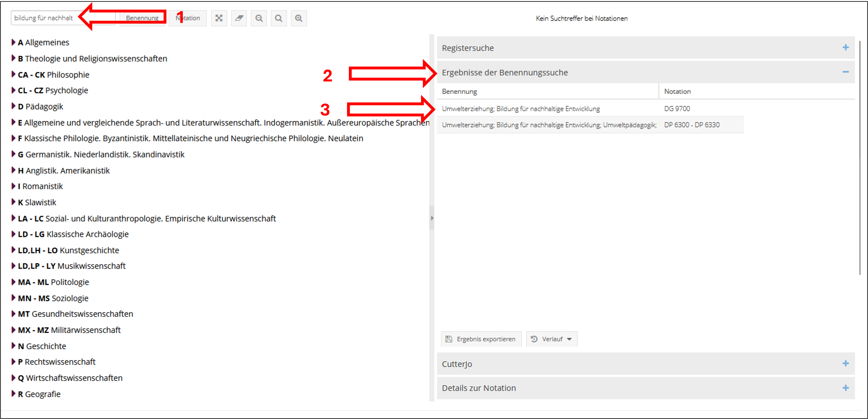Click the right panel vertical scrollbar
868x419 pixels.
click(859, 158)
